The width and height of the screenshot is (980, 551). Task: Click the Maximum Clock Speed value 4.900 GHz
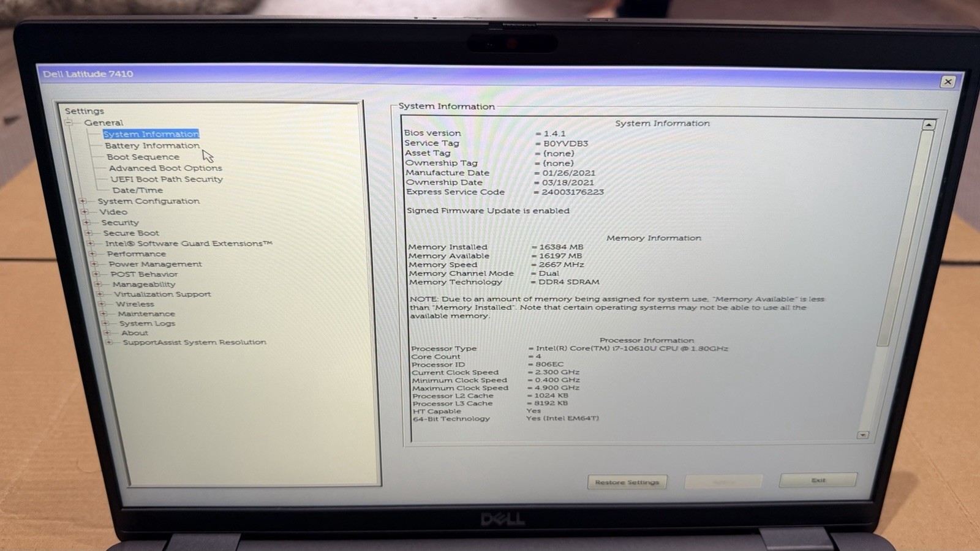click(x=557, y=388)
